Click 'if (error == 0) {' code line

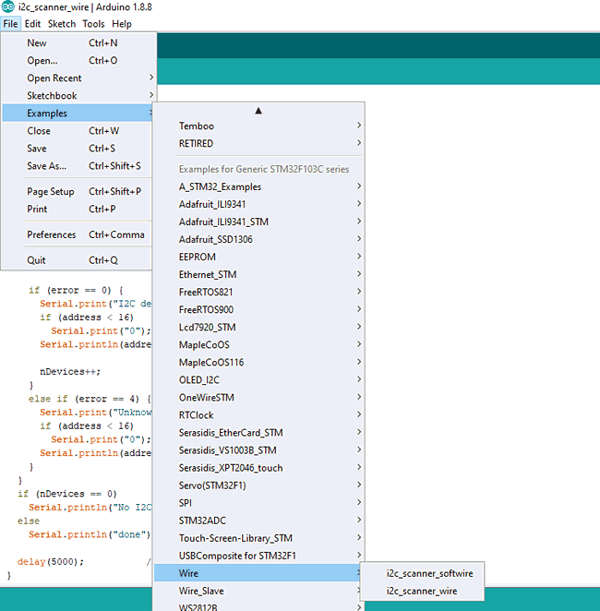tap(76, 290)
